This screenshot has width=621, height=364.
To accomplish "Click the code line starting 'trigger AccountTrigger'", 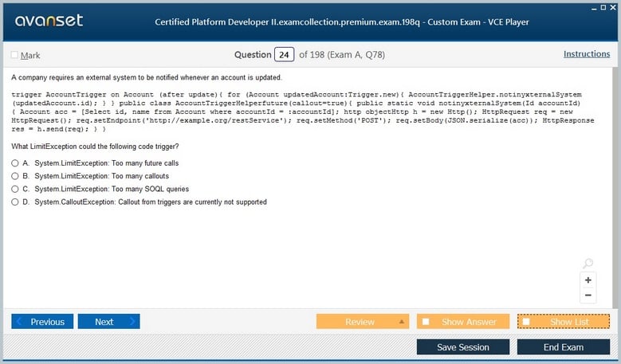I will [x=297, y=95].
